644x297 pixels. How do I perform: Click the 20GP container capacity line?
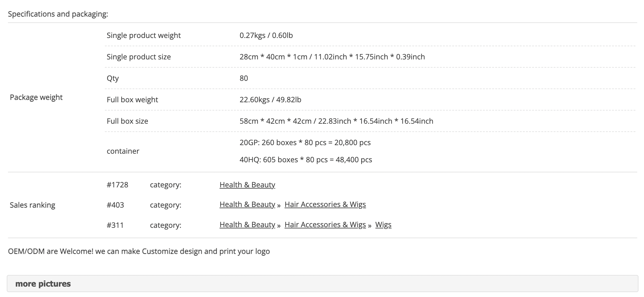point(305,142)
